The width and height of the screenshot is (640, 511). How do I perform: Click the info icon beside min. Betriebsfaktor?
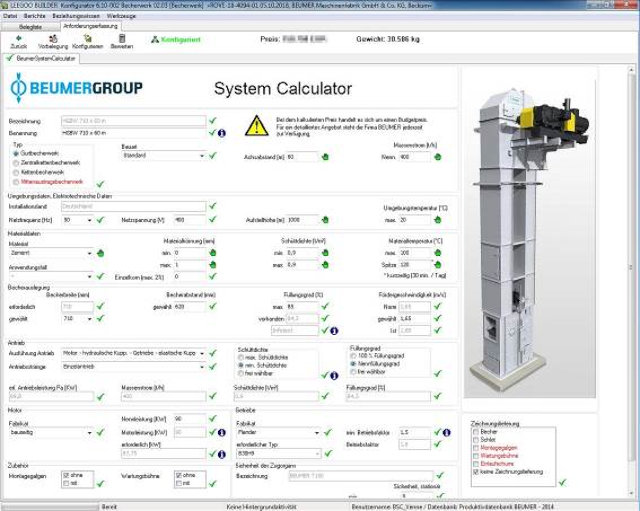(447, 433)
